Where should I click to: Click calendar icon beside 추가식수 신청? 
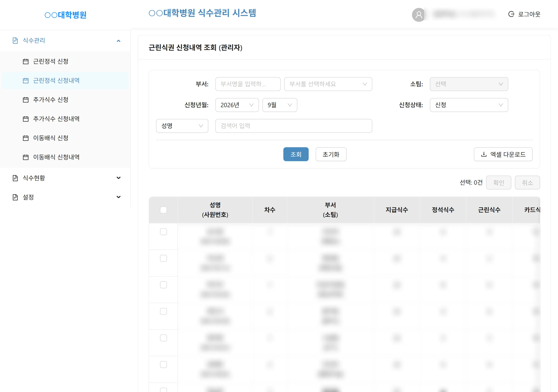(x=26, y=100)
